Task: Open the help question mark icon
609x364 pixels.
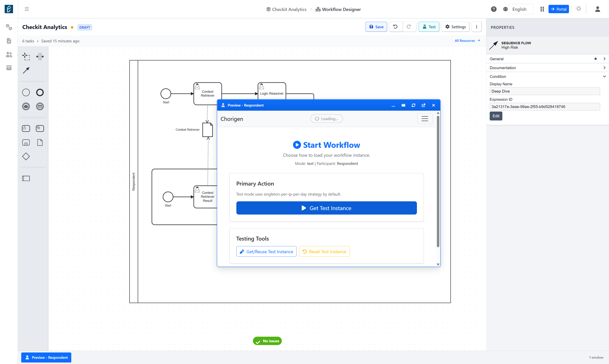Action: pyautogui.click(x=494, y=9)
